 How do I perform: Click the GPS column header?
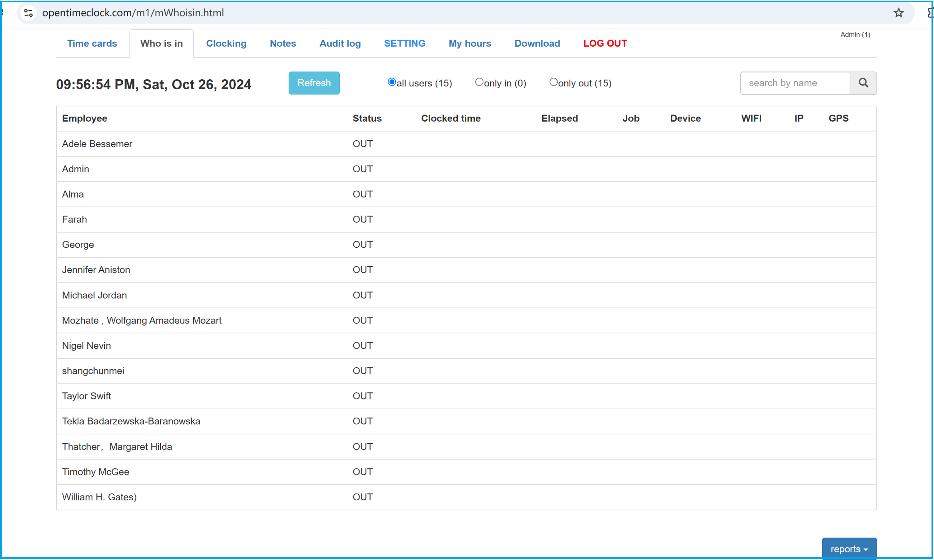tap(838, 119)
